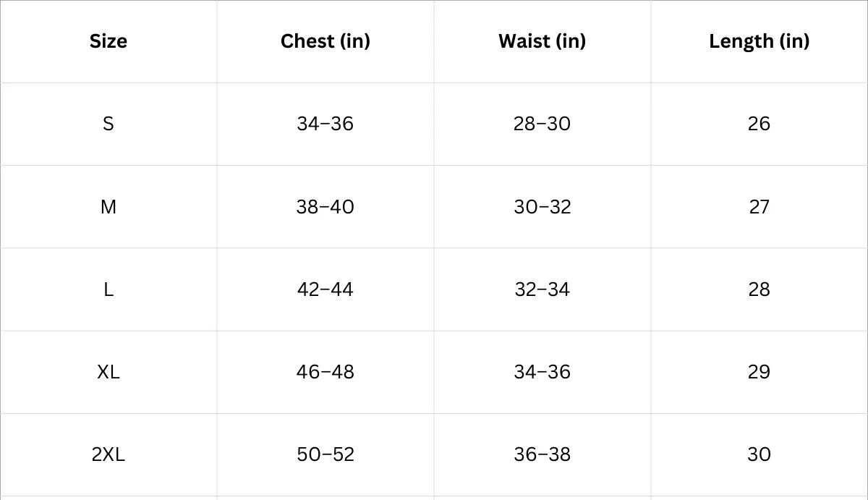
Task: Click the length value 30
Action: [x=759, y=454]
